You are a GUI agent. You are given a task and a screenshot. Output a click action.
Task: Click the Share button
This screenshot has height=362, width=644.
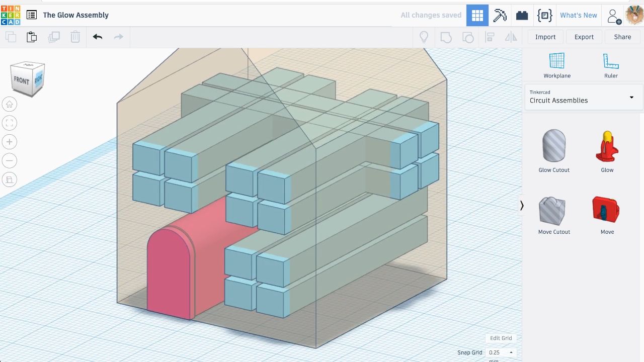tap(622, 37)
